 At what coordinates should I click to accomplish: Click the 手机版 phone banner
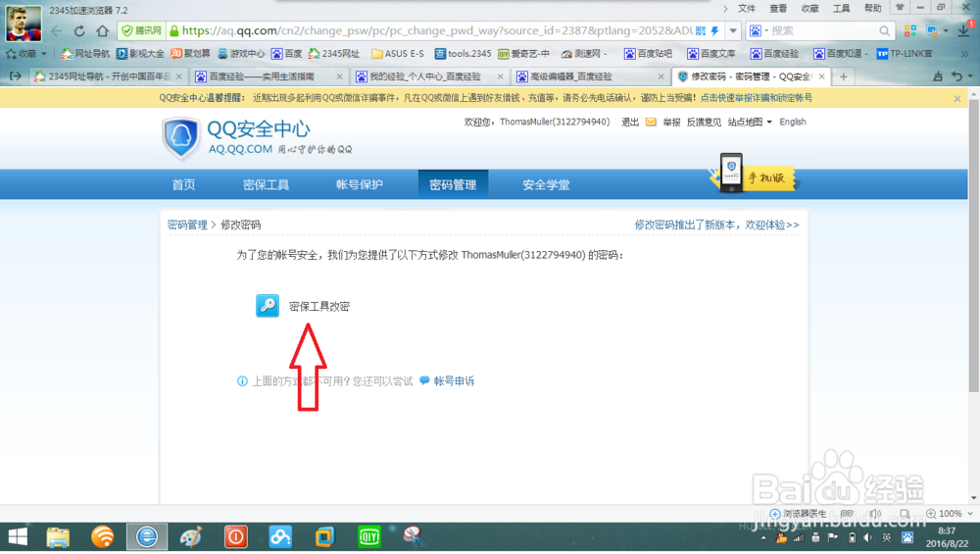click(755, 174)
